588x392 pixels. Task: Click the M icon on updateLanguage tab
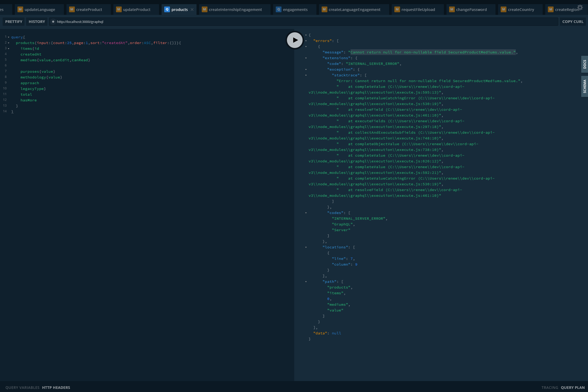point(20,9)
